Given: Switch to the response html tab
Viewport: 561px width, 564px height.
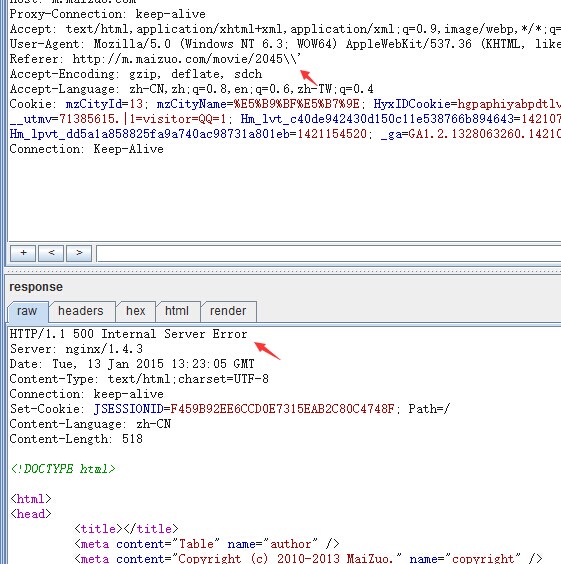Looking at the screenshot, I should click(x=177, y=311).
